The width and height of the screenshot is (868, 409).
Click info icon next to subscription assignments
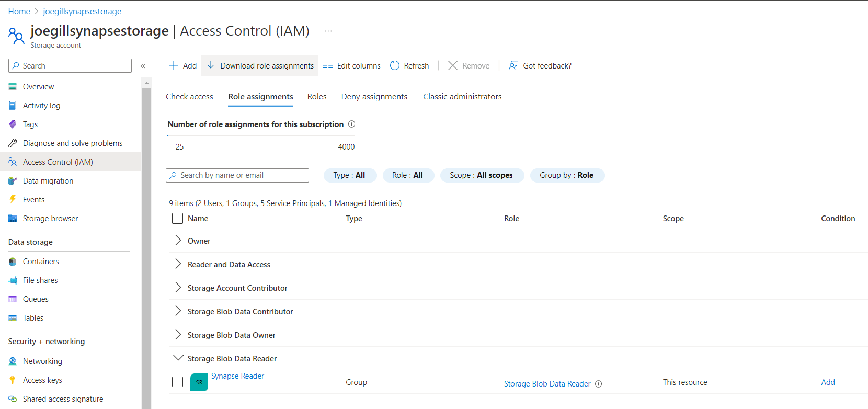pyautogui.click(x=352, y=124)
